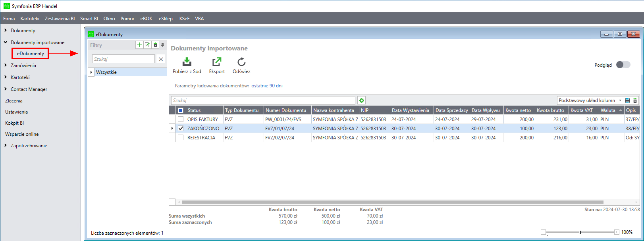The width and height of the screenshot is (644, 241).
Task: Expand the Wszystkie filter node
Action: (91, 72)
